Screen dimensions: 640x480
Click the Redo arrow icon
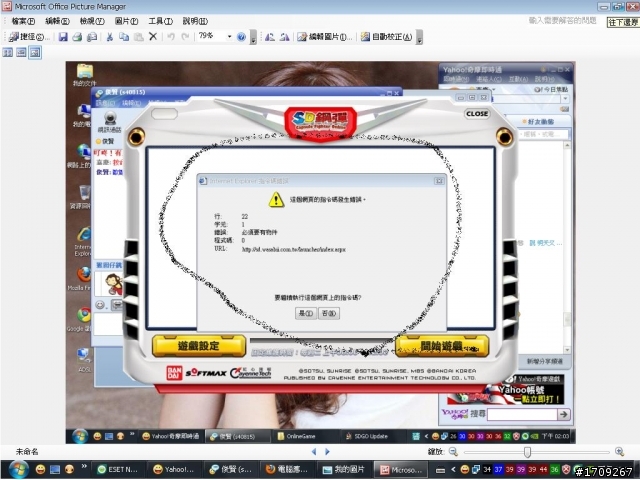click(x=185, y=37)
